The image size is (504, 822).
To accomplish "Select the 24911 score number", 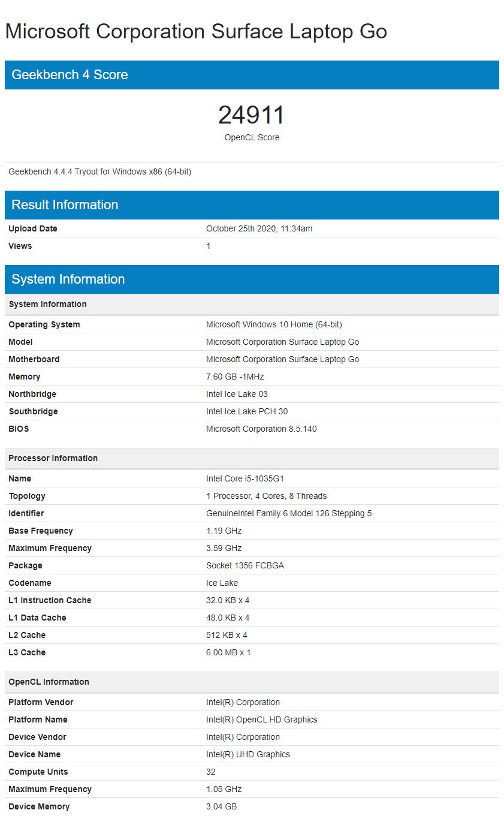I will [252, 115].
